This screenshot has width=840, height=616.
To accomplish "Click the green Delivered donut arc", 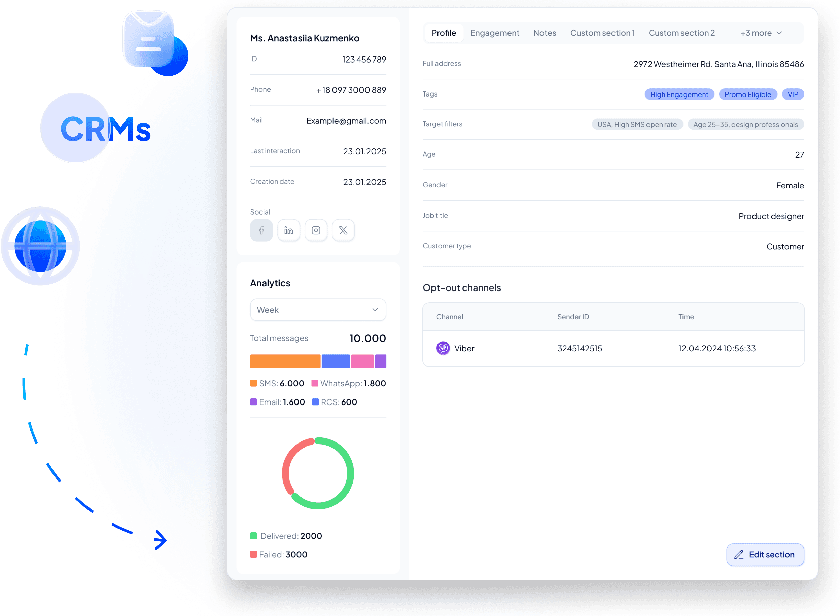I will tap(351, 473).
